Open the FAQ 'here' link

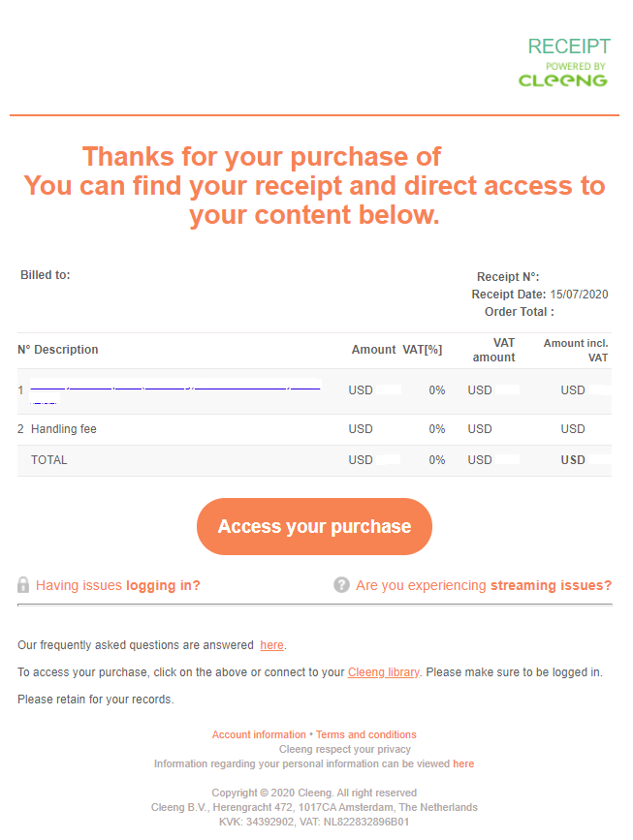[x=271, y=645]
